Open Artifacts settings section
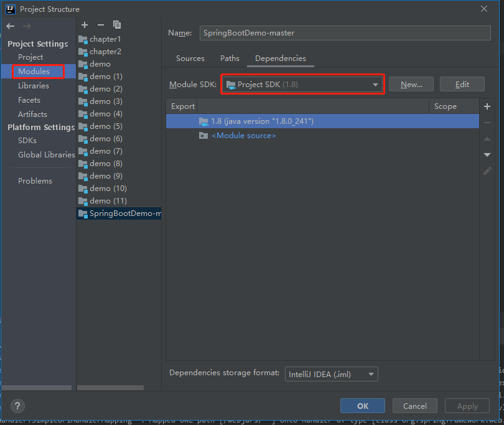The height and width of the screenshot is (425, 504). click(x=32, y=114)
